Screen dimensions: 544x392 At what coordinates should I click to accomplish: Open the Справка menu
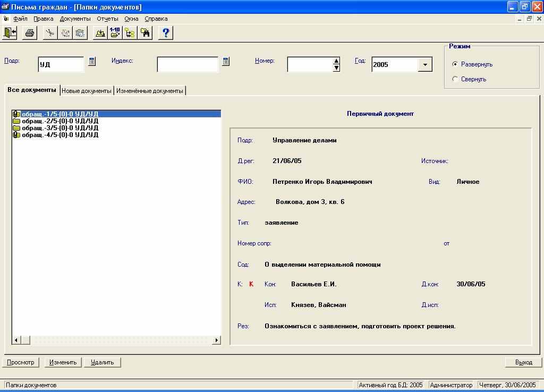tap(156, 19)
